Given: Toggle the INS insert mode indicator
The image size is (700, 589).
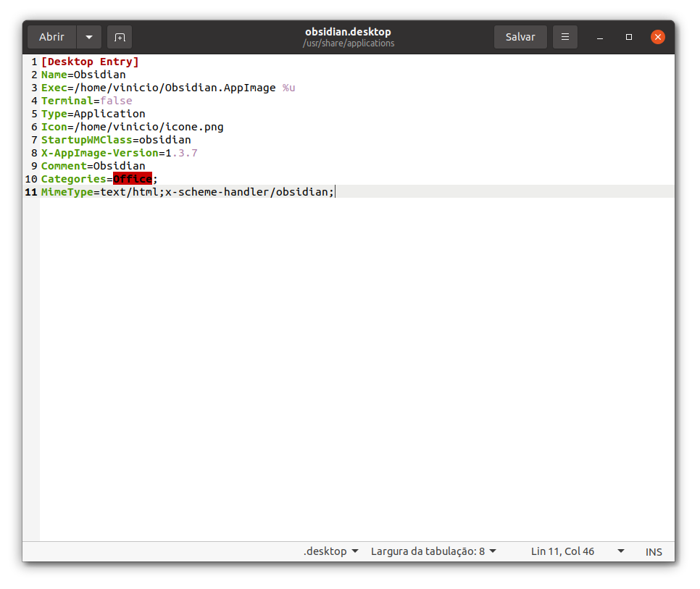Looking at the screenshot, I should [x=654, y=552].
